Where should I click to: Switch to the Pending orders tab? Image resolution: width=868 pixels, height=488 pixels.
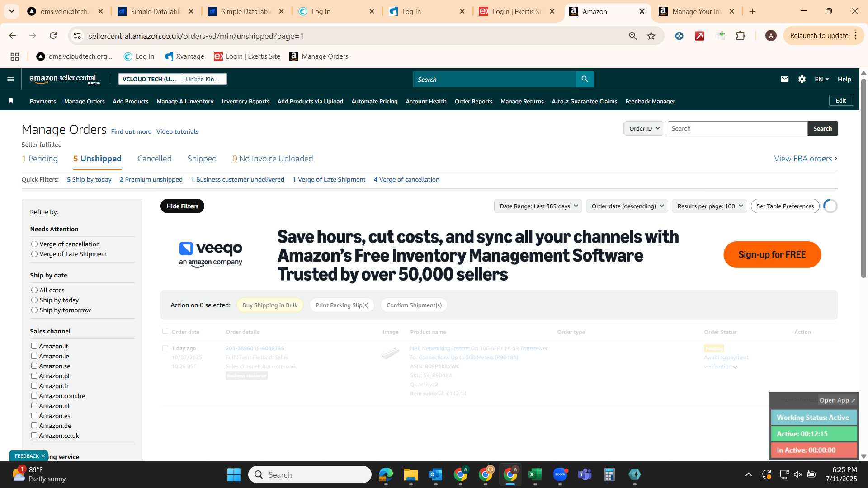tap(40, 159)
